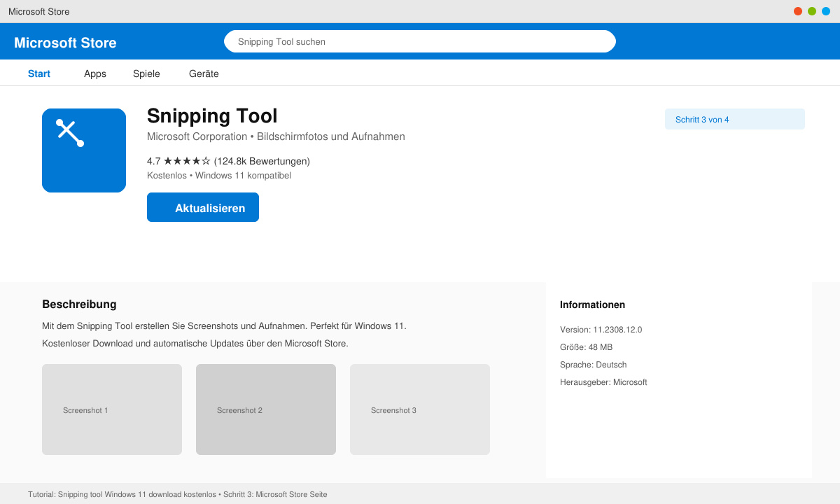Select the Version: 11.2308.12.0 entry
The width and height of the screenshot is (840, 504).
pos(601,330)
